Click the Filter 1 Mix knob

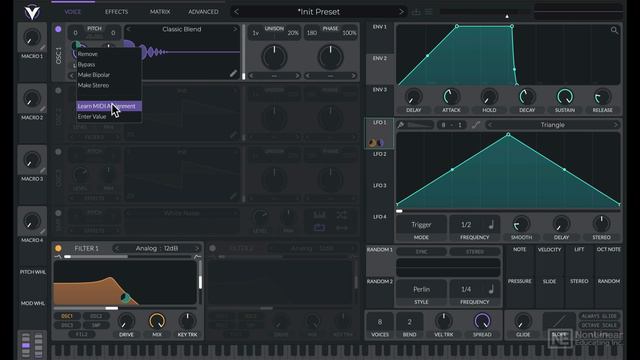coord(157,321)
